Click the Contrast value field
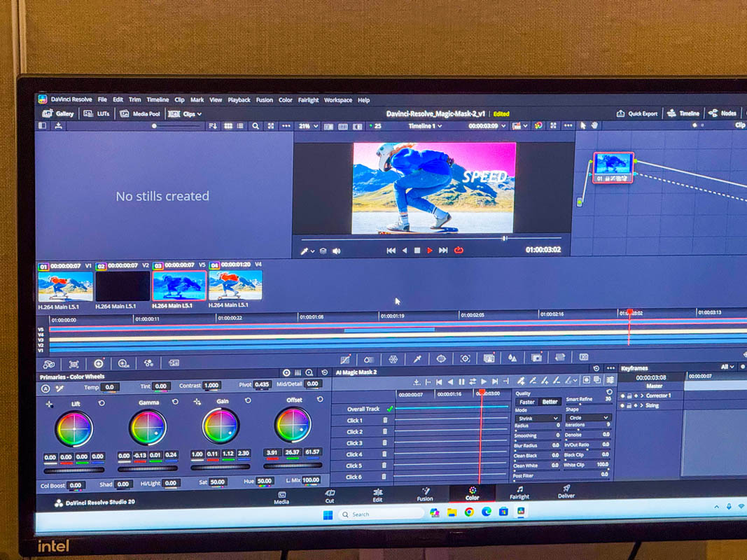Image resolution: width=747 pixels, height=560 pixels. pos(211,386)
